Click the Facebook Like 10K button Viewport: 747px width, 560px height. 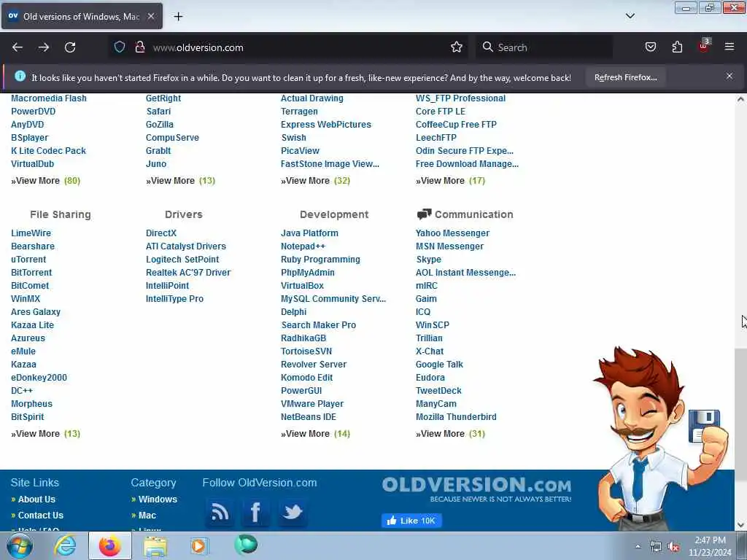[411, 521]
